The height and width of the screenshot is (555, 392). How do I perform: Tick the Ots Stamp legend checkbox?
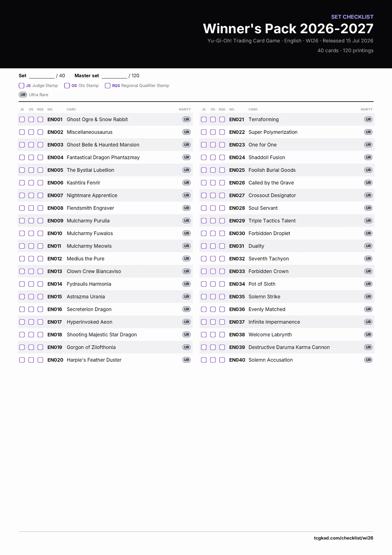point(67,85)
